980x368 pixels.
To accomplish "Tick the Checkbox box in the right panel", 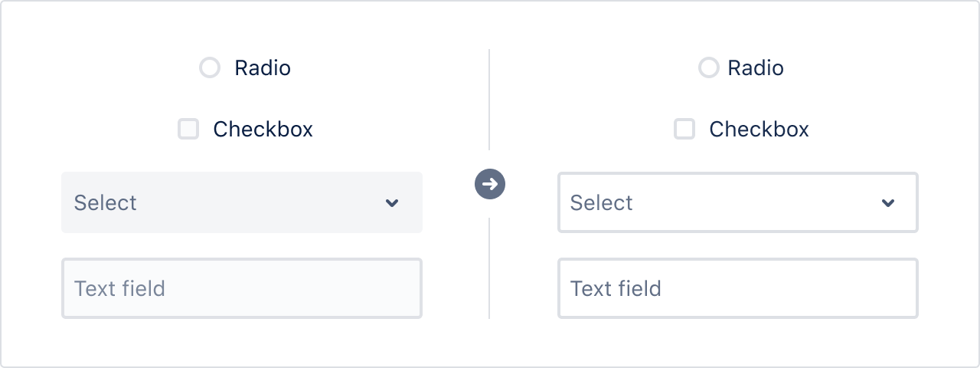I will coord(684,129).
